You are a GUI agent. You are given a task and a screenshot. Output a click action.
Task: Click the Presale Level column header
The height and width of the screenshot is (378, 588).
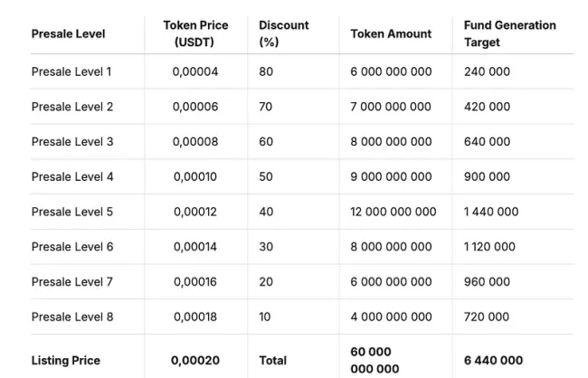[68, 33]
